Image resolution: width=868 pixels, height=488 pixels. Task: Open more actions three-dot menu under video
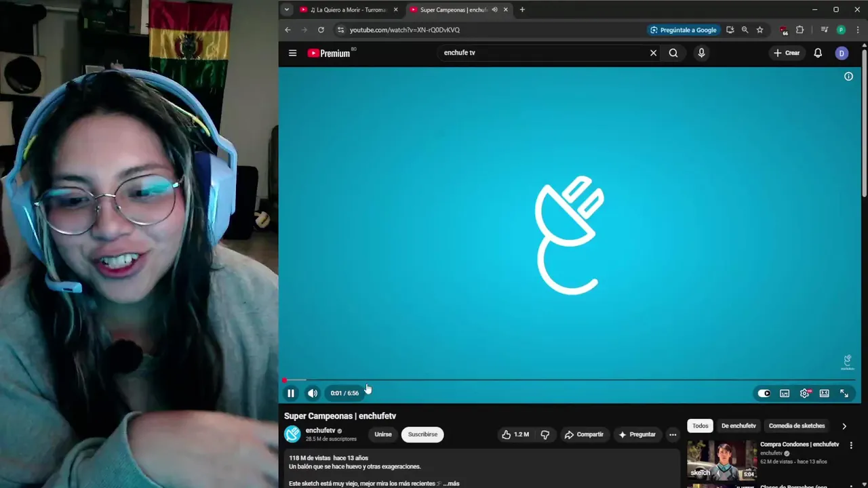(x=673, y=434)
